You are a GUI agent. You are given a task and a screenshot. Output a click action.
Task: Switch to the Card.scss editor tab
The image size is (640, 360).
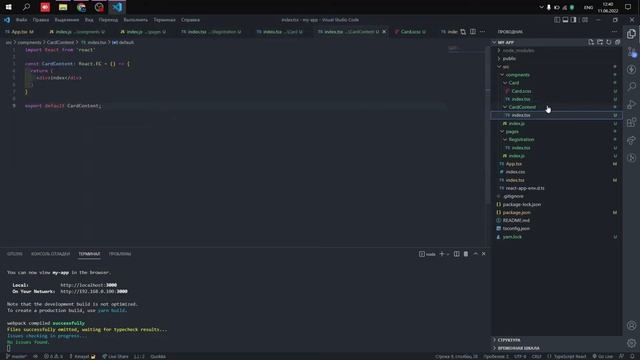click(411, 31)
